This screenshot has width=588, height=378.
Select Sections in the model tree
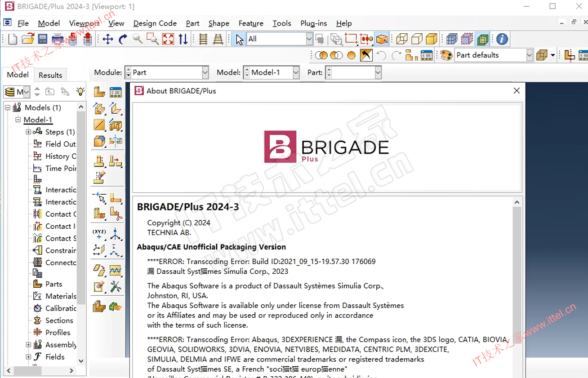tap(59, 320)
